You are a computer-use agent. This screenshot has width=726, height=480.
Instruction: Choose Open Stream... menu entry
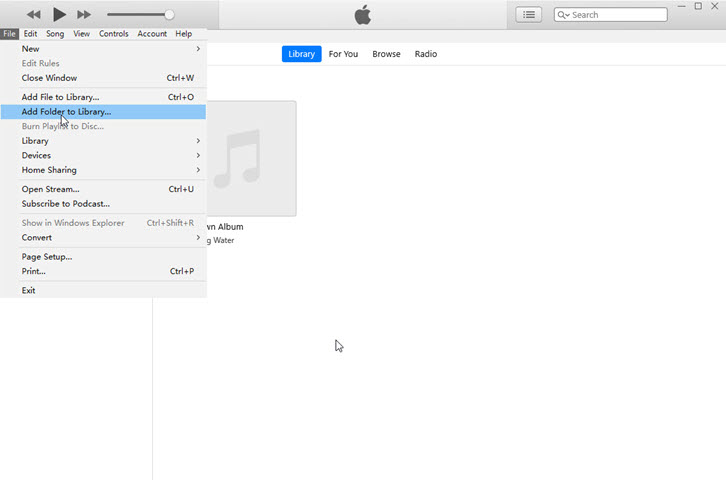point(103,189)
